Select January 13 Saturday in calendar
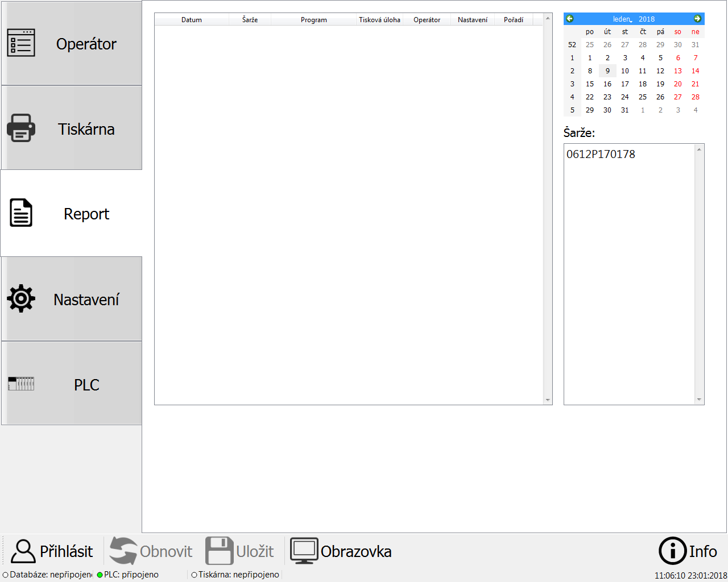The height and width of the screenshot is (582, 728). click(x=678, y=71)
